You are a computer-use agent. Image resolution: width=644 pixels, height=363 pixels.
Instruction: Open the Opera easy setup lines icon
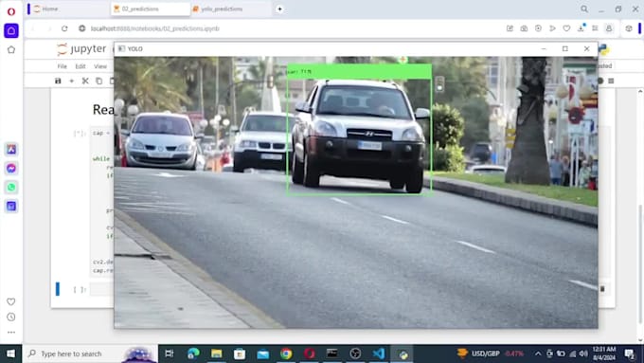pyautogui.click(x=595, y=28)
